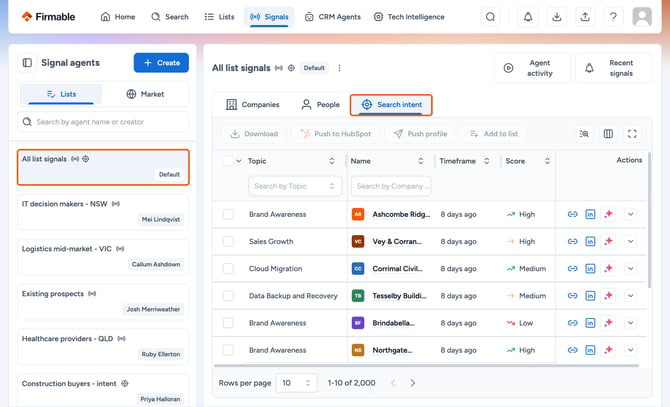Viewport: 670px width, 407px height.
Task: Click AI sparkle icon for Northgate row
Action: [x=608, y=350]
